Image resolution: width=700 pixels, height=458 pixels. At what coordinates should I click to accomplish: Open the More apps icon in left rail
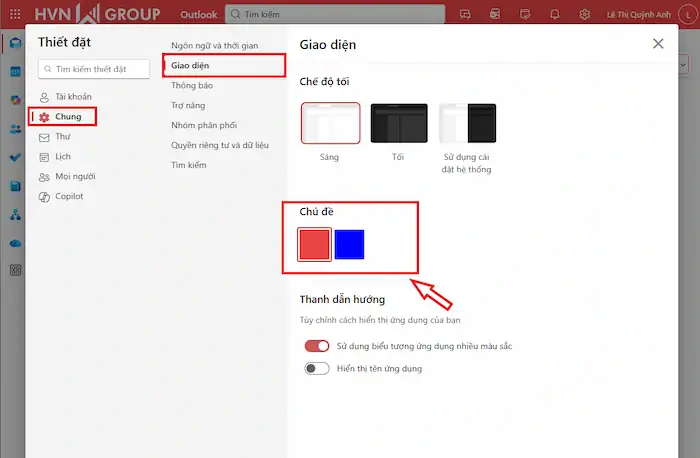15,270
